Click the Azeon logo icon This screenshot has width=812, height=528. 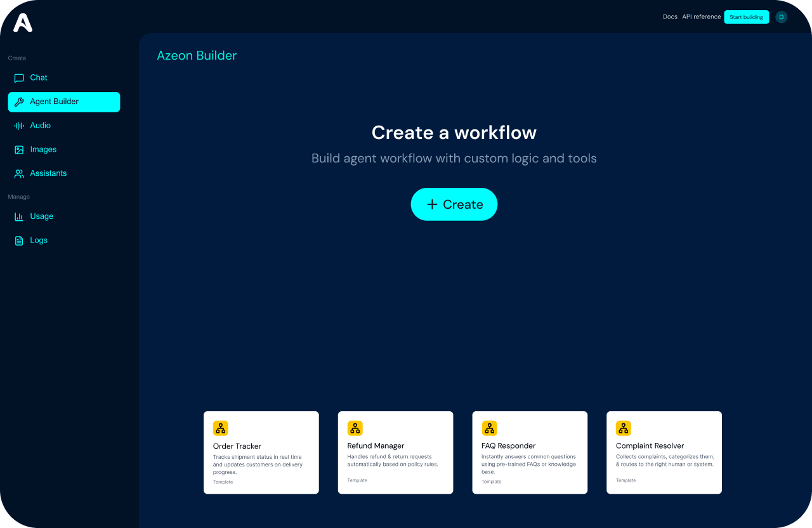[x=23, y=23]
